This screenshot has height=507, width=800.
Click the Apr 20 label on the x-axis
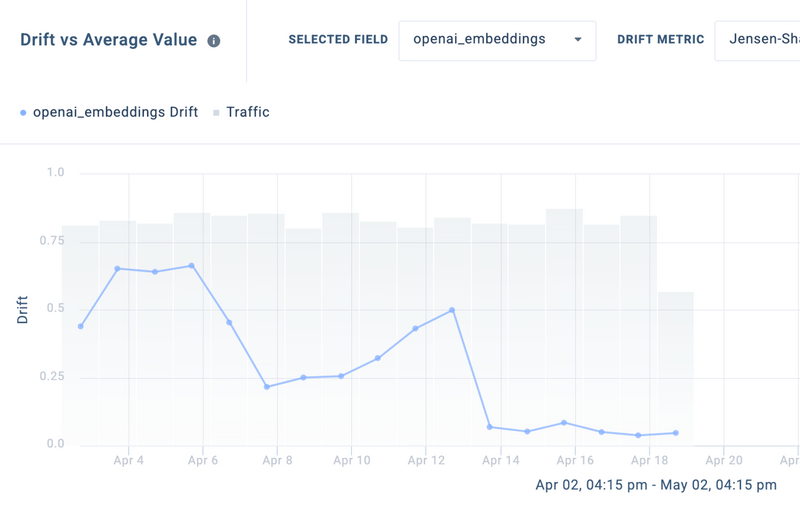coord(724,461)
